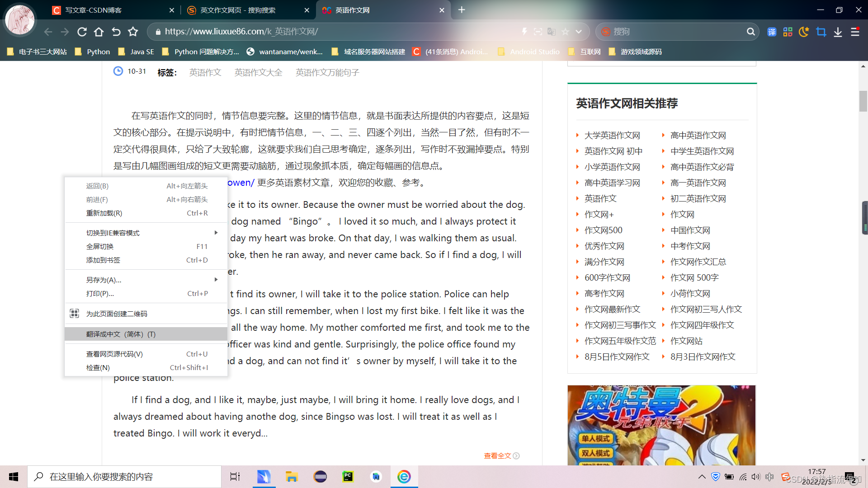Click the Sogou search magnifier icon
The width and height of the screenshot is (868, 488).
(750, 32)
